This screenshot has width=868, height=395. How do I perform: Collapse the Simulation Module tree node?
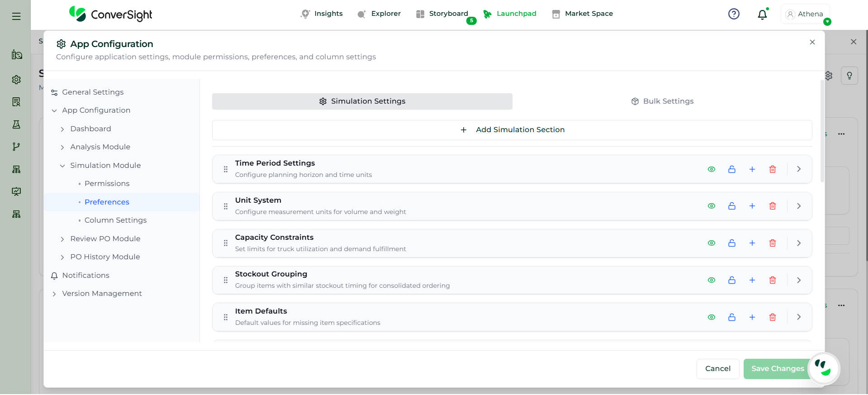click(x=62, y=166)
